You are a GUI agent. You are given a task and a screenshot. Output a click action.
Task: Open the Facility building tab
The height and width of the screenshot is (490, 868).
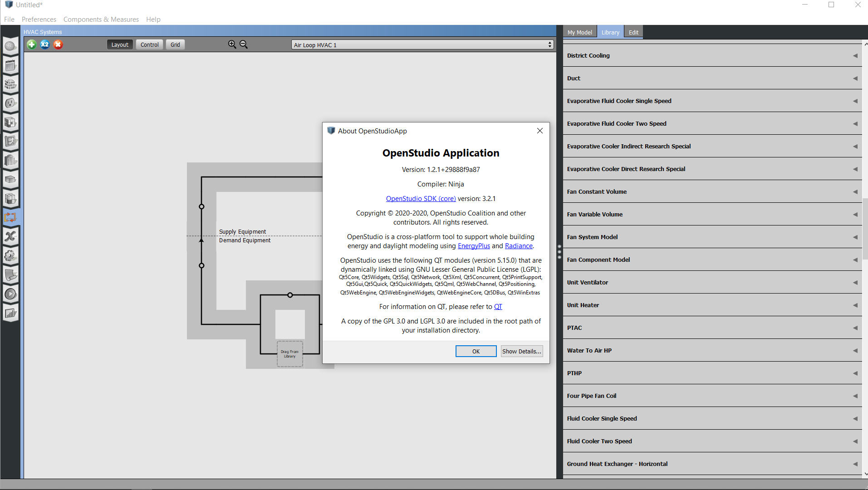point(10,160)
